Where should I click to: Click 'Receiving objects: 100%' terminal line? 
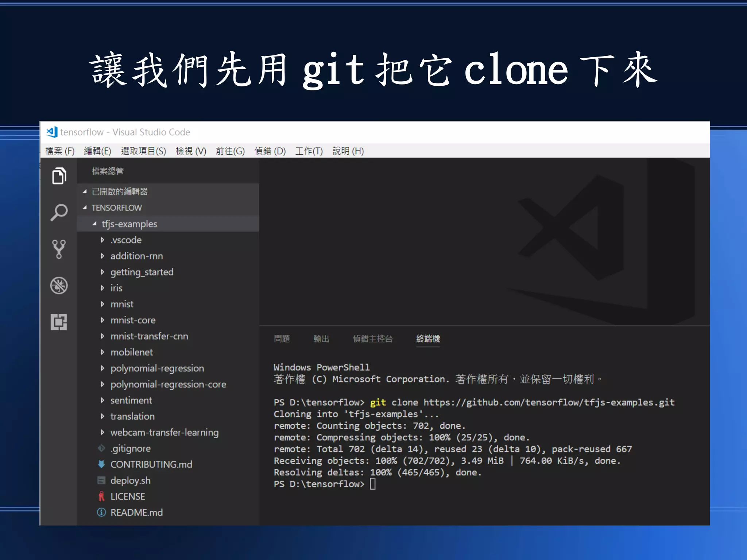(x=447, y=461)
